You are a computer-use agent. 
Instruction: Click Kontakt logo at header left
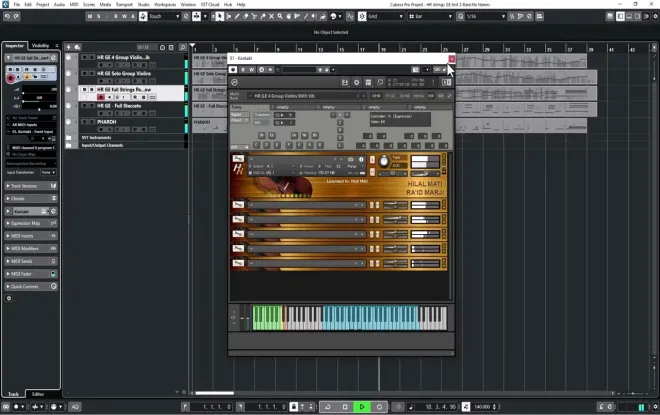234,82
